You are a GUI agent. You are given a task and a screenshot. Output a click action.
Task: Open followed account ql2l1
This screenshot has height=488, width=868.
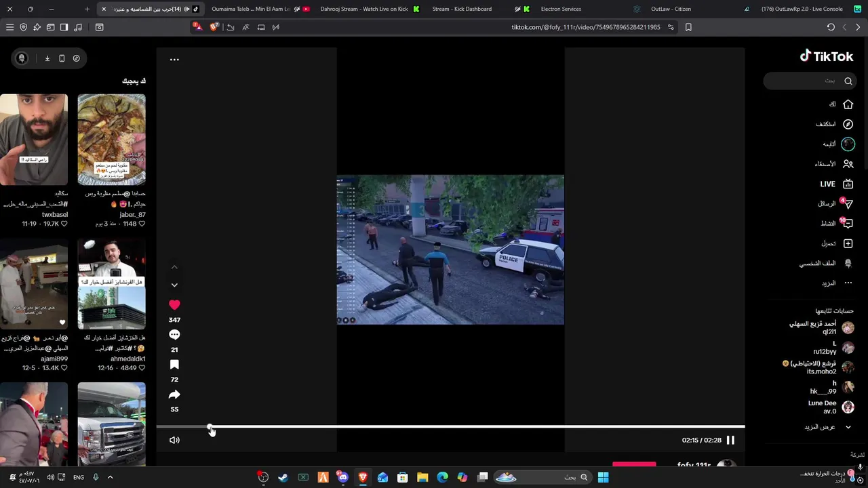click(821, 328)
